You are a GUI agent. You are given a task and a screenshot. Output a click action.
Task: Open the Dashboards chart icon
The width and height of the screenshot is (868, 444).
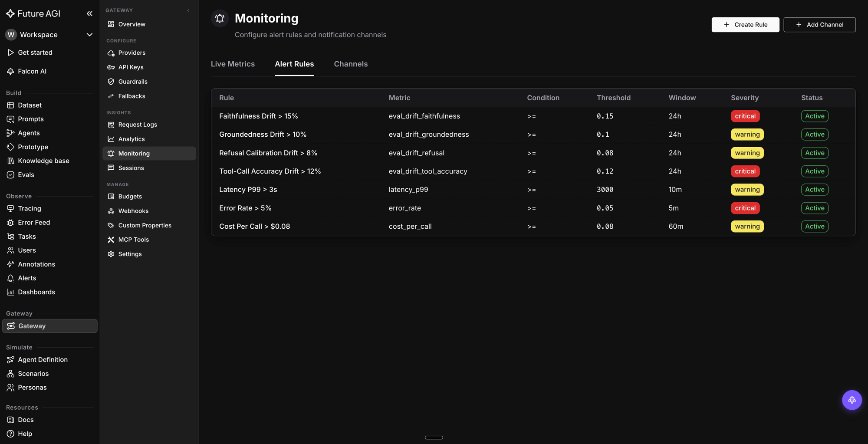point(10,292)
